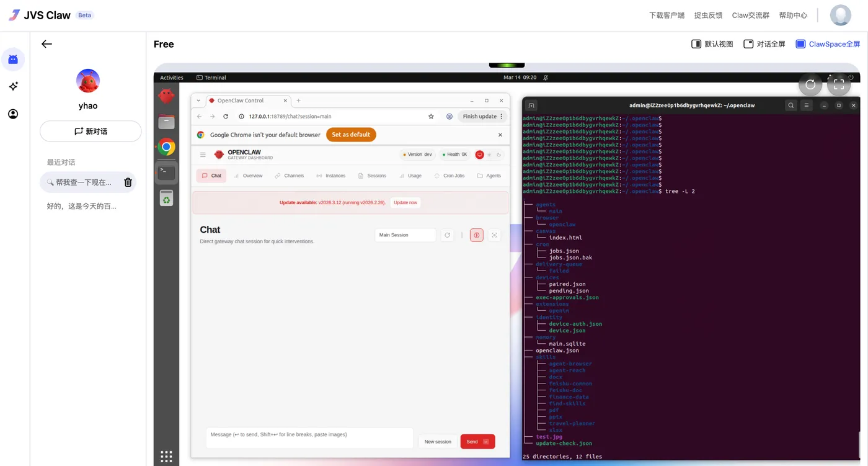Click Update now in update banner
Viewport: 868px width, 466px height.
405,203
